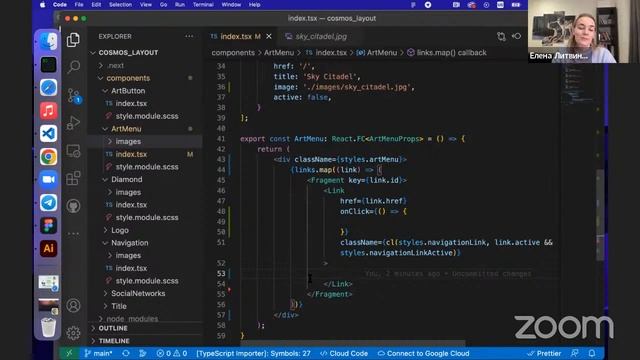The width and height of the screenshot is (640, 360).
Task: Open Manage gear in activity bar
Action: coord(73,333)
